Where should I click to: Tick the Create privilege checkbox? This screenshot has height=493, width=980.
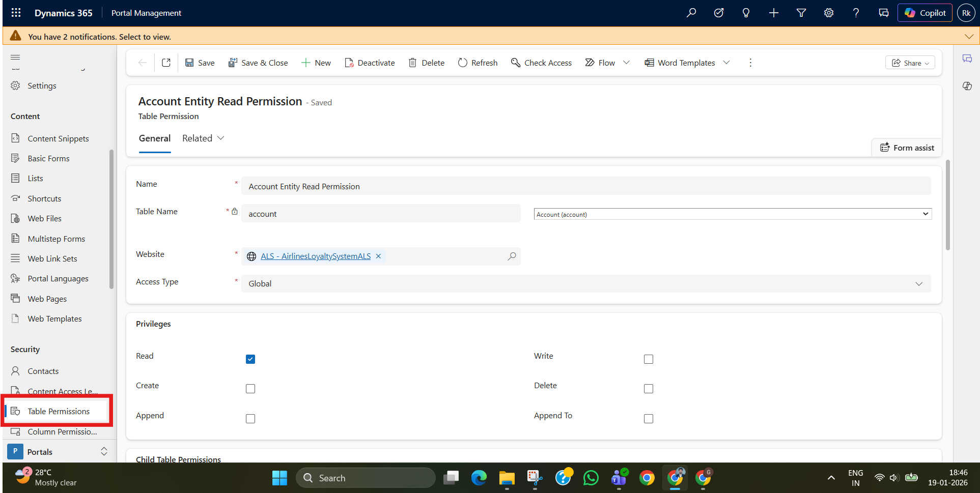click(250, 389)
